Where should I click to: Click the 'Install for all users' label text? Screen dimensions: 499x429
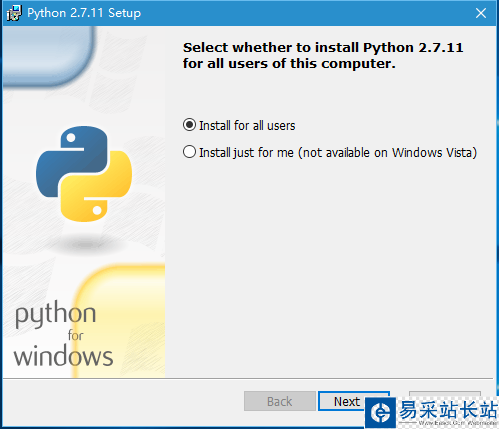click(x=247, y=126)
